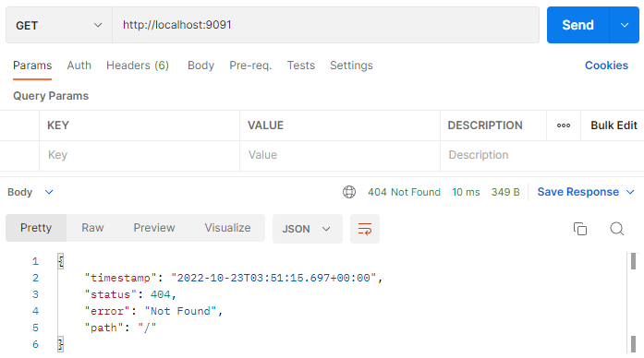The width and height of the screenshot is (644, 358).
Task: Click the timestamp value 2022-10-23T03:51:15.697+00:00
Action: pos(273,278)
